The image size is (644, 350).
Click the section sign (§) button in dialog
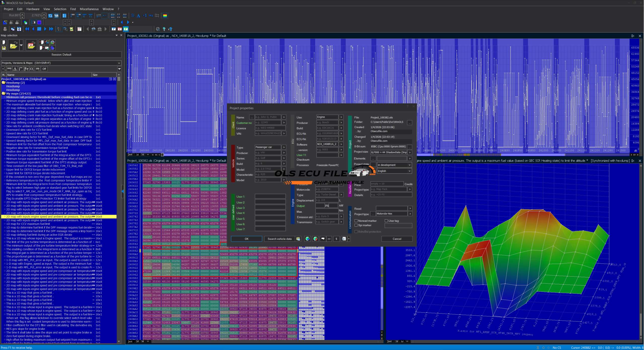click(336, 239)
